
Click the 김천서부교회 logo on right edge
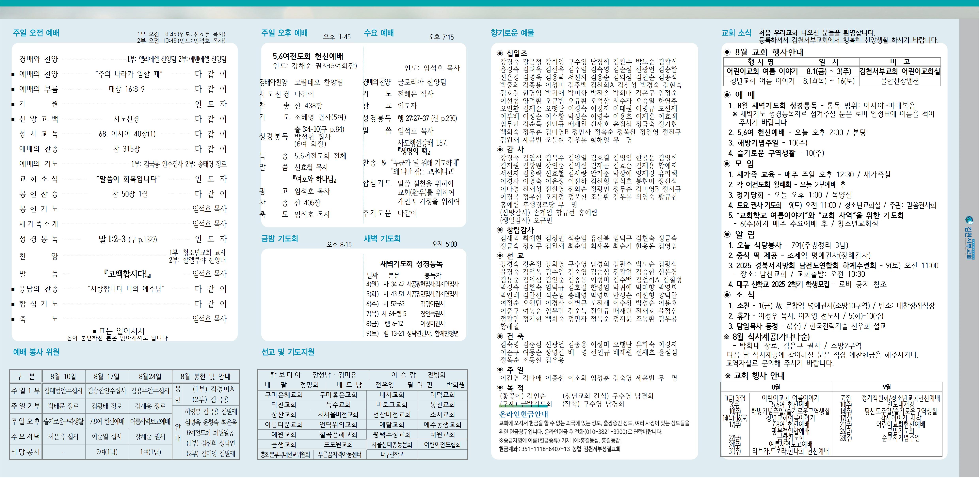point(969,238)
